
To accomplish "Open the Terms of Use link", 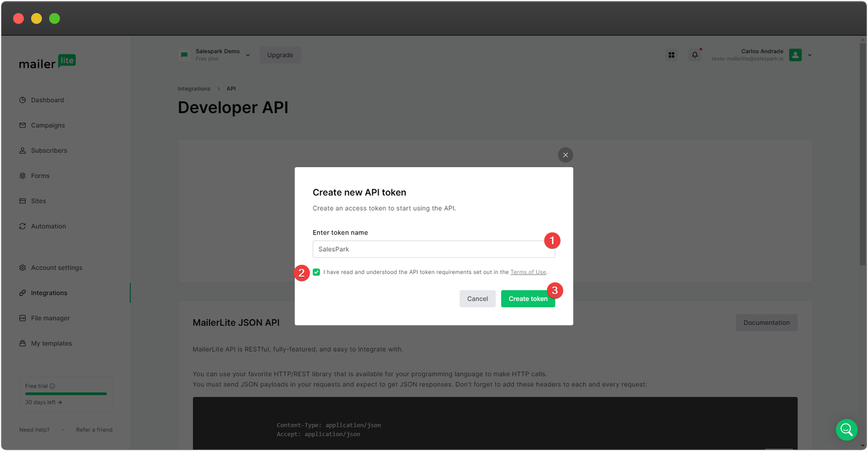I will [x=528, y=272].
